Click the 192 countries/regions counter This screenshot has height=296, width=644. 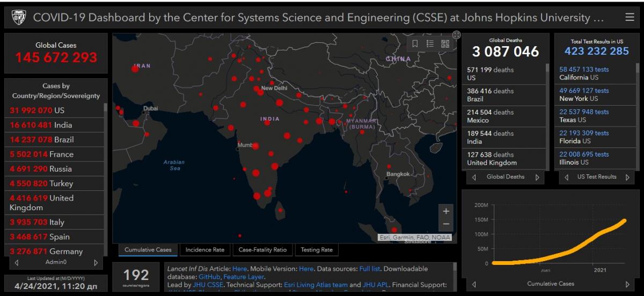(x=136, y=276)
